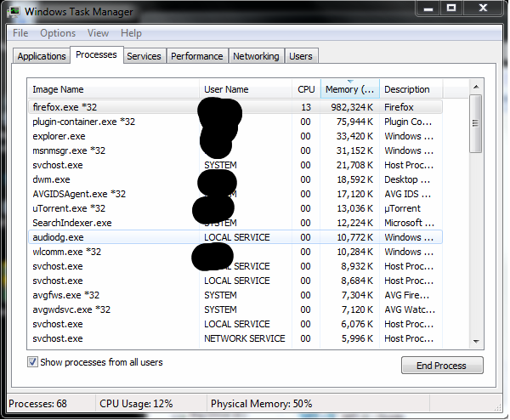Open the Networking tab
The height and width of the screenshot is (420, 510).
[x=256, y=56]
